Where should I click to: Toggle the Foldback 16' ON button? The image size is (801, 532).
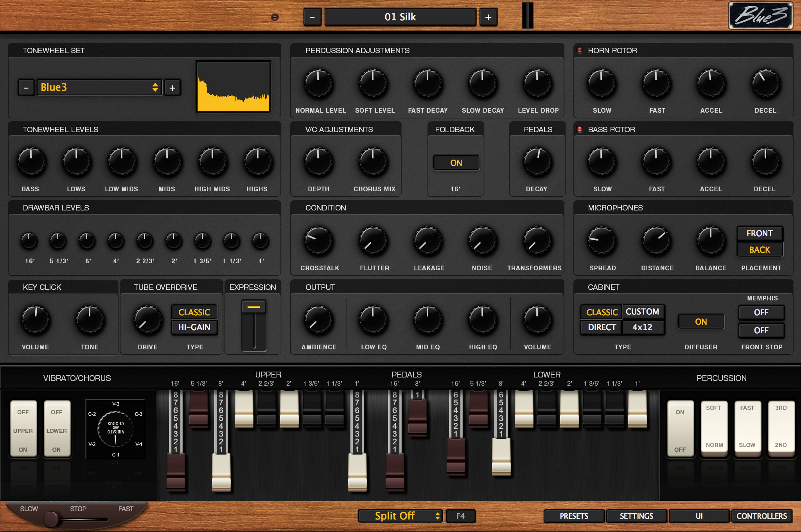(x=456, y=163)
